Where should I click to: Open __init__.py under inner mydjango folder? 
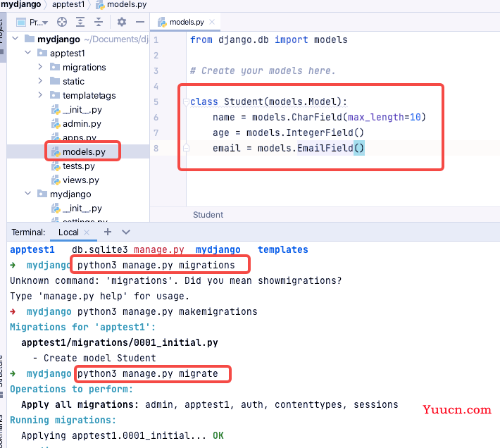click(82, 209)
